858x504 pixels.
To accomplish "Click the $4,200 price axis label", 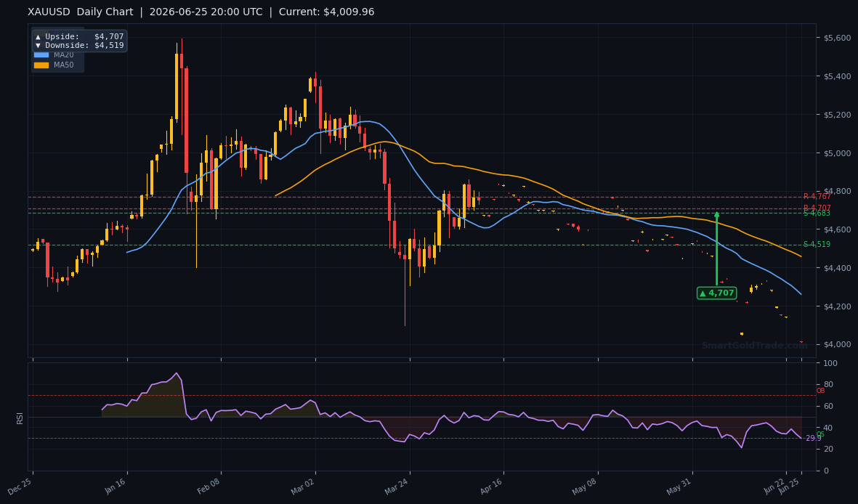I will click(837, 306).
